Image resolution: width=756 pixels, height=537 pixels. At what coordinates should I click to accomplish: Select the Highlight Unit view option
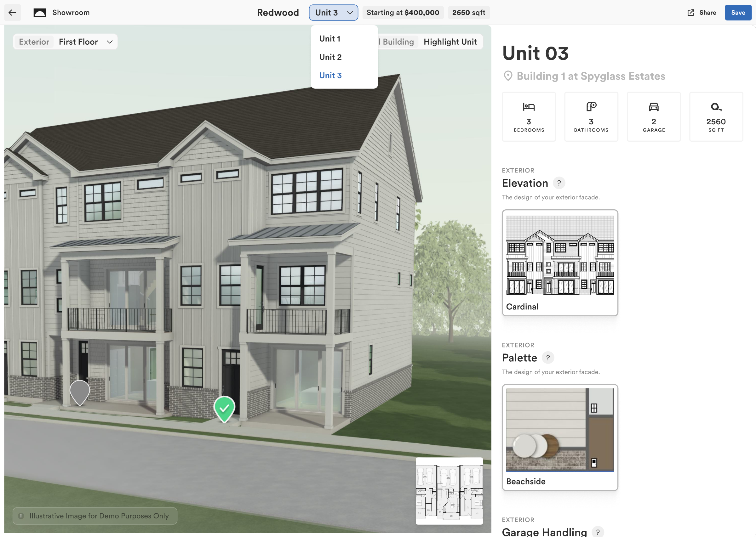450,42
